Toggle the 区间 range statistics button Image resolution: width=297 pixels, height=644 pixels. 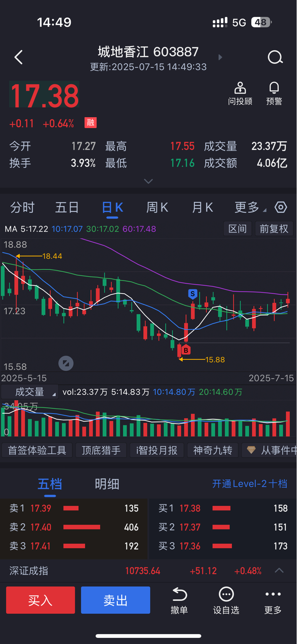point(238,229)
